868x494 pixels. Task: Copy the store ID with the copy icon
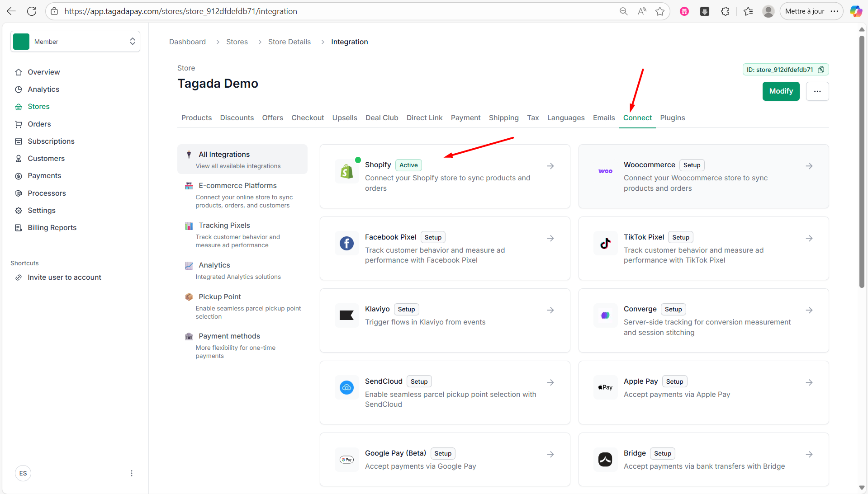pos(821,70)
